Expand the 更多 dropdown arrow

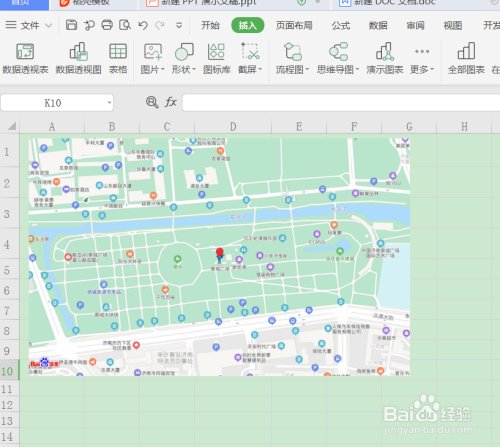click(432, 69)
